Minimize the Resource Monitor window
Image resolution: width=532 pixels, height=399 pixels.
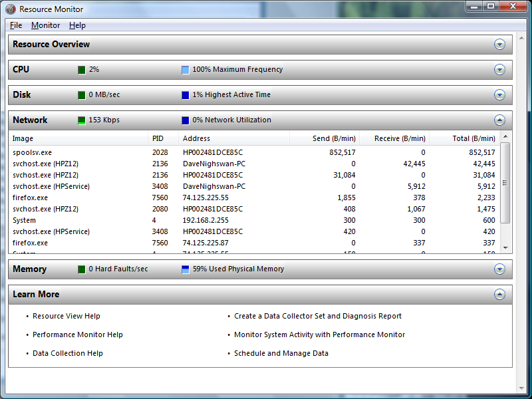click(475, 6)
